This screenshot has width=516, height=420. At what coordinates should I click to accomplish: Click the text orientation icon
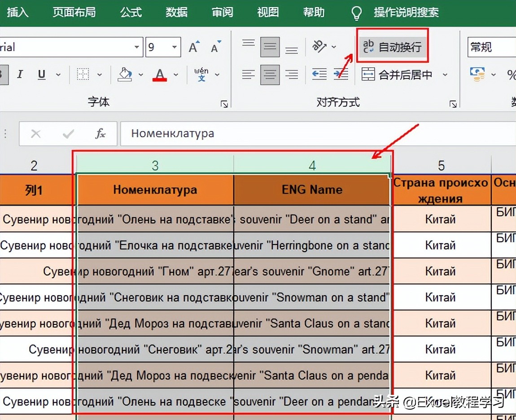319,46
